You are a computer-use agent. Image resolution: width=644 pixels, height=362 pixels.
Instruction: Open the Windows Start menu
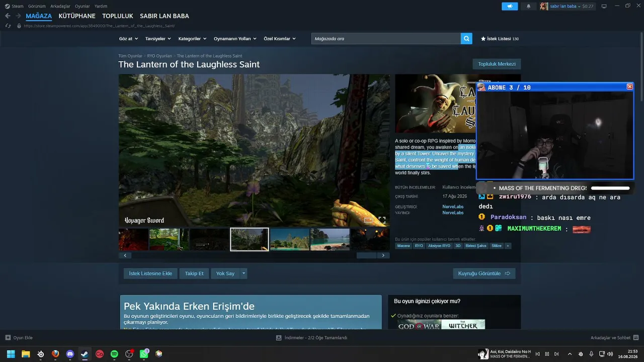[x=11, y=354]
